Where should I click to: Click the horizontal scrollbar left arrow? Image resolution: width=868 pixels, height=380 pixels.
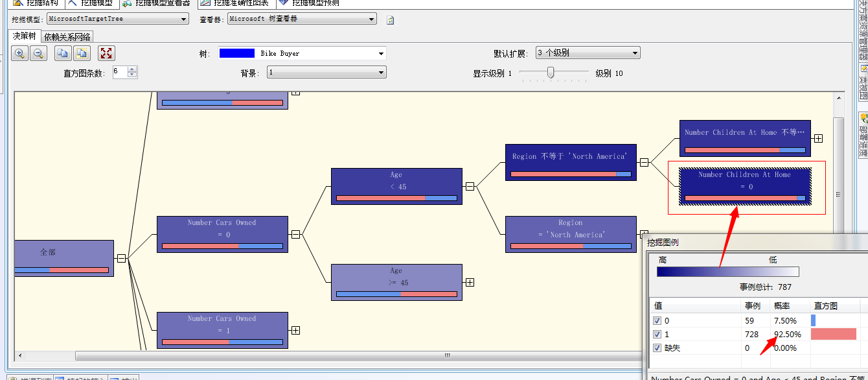point(19,355)
